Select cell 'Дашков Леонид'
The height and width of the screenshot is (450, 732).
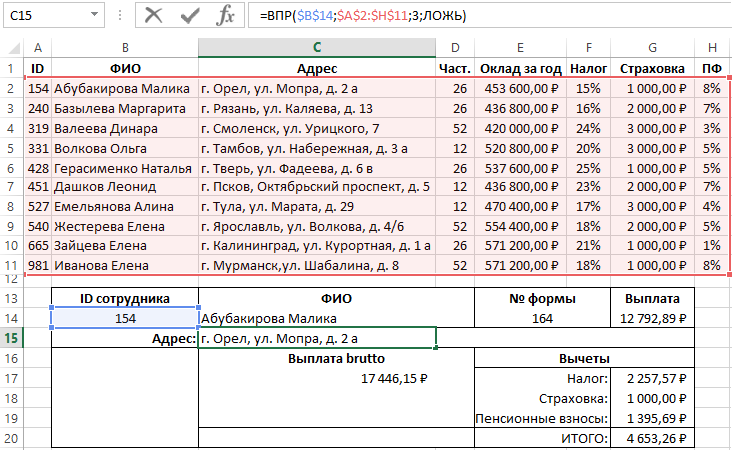click(125, 187)
